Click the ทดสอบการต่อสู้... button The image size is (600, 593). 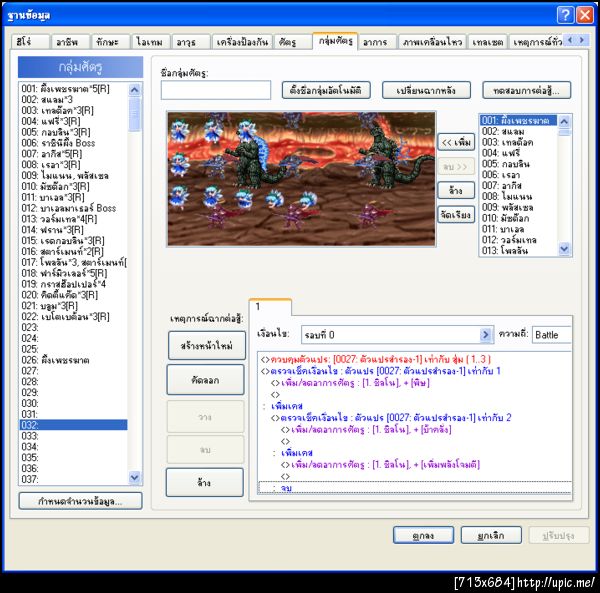pyautogui.click(x=527, y=90)
